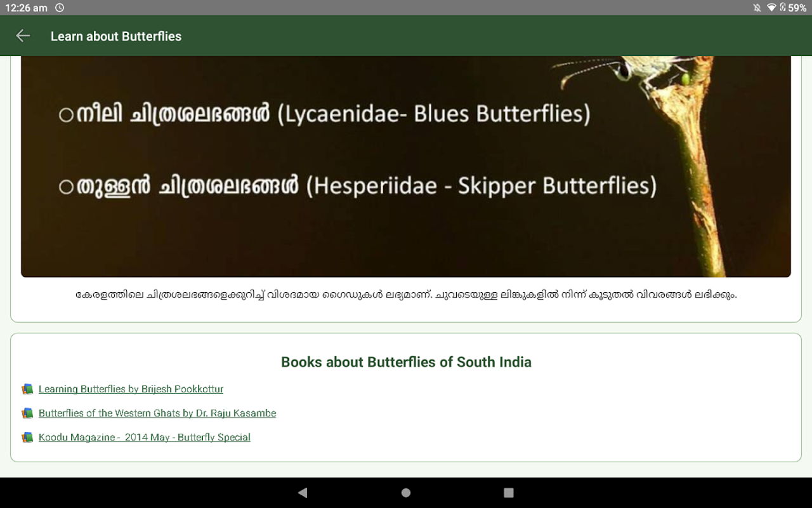Image resolution: width=812 pixels, height=508 pixels.
Task: Click book icon beside Learning Butterflies
Action: pyautogui.click(x=27, y=389)
